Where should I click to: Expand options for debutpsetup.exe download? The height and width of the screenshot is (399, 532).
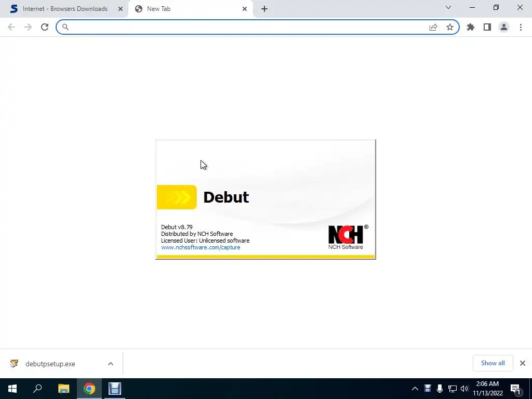tap(111, 364)
